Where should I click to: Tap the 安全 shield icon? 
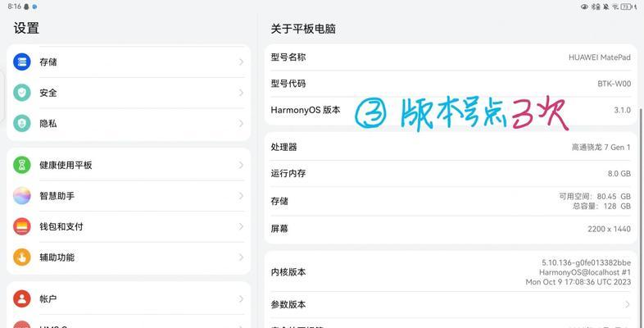[x=22, y=93]
